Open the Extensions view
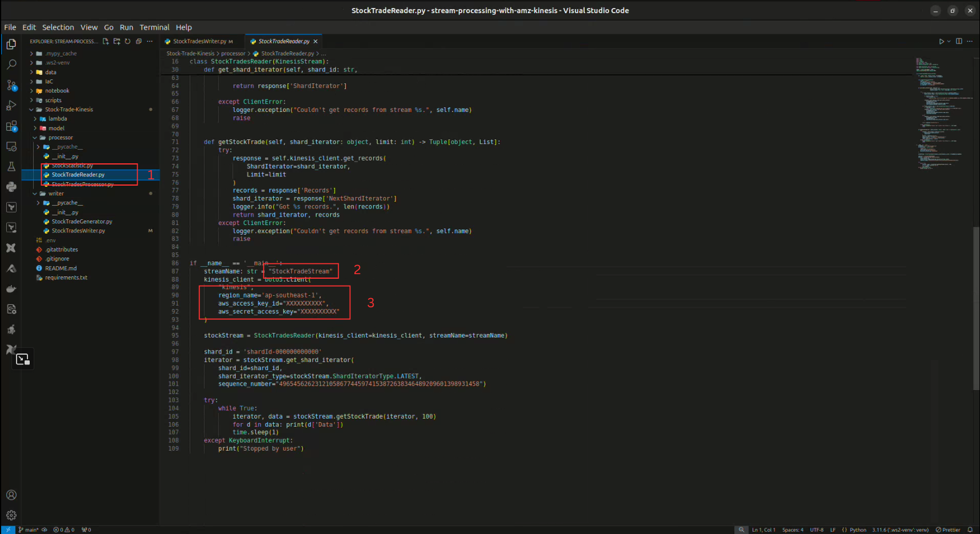 pyautogui.click(x=11, y=126)
